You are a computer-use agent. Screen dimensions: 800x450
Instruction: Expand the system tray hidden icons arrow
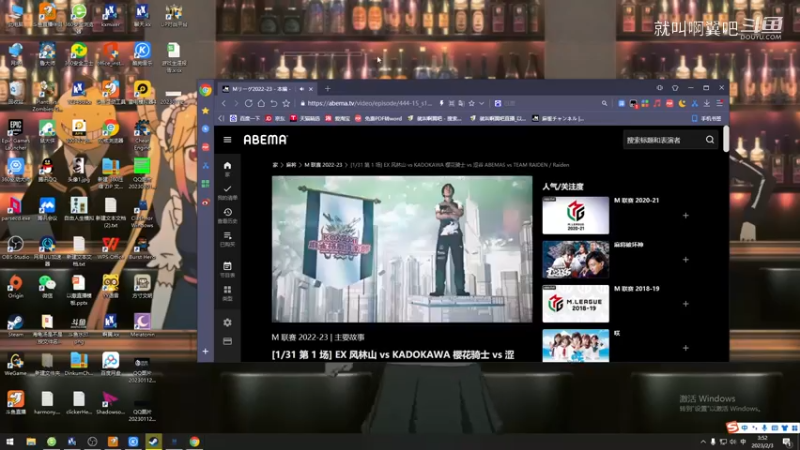coord(703,442)
